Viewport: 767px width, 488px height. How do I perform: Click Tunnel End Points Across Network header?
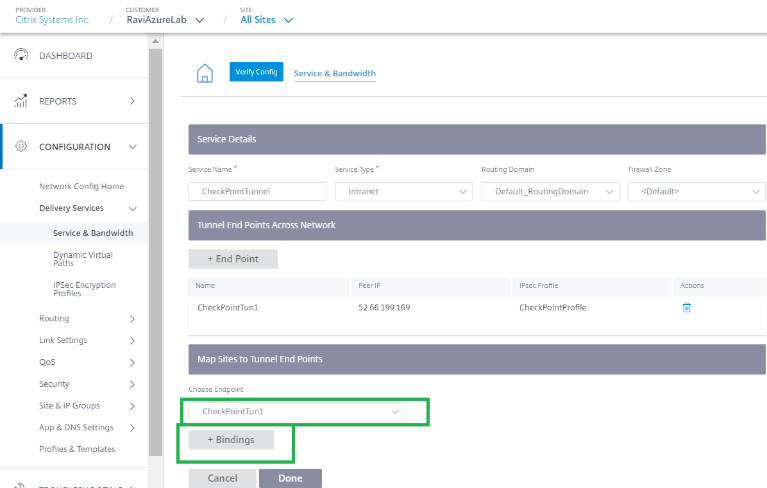(x=477, y=225)
